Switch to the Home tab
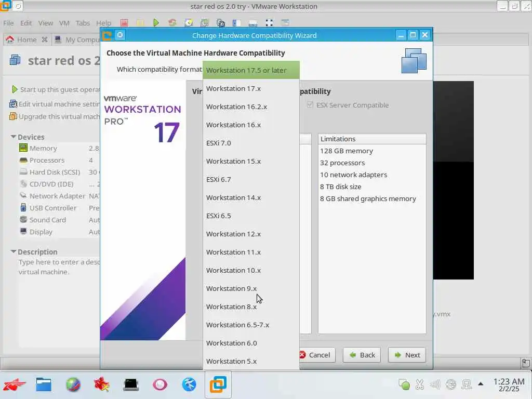This screenshot has height=399, width=532. tap(27, 39)
